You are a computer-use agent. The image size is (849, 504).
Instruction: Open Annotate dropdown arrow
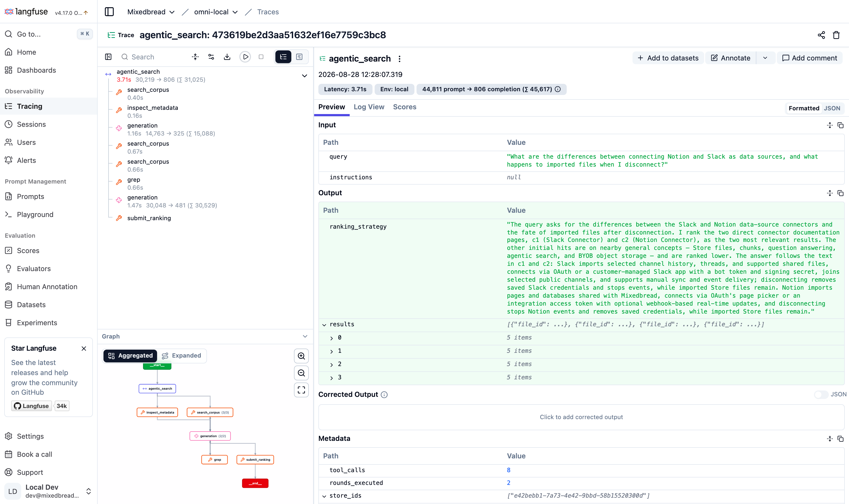tap(765, 58)
